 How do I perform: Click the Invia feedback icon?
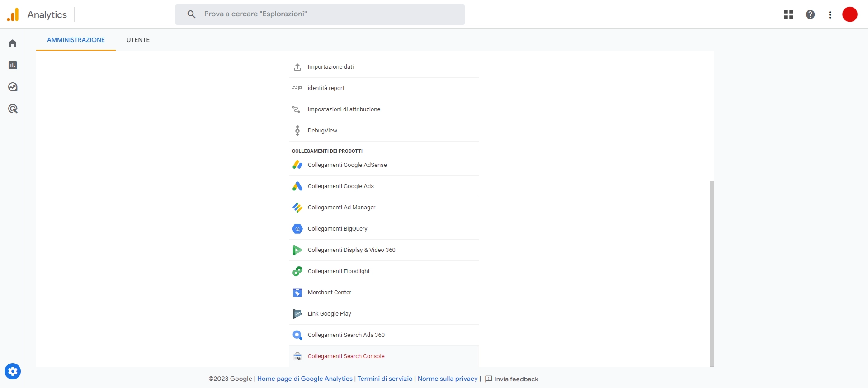point(489,379)
